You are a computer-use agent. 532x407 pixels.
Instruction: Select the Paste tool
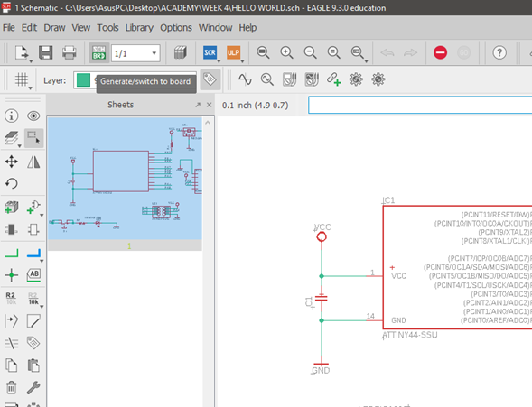(x=33, y=365)
